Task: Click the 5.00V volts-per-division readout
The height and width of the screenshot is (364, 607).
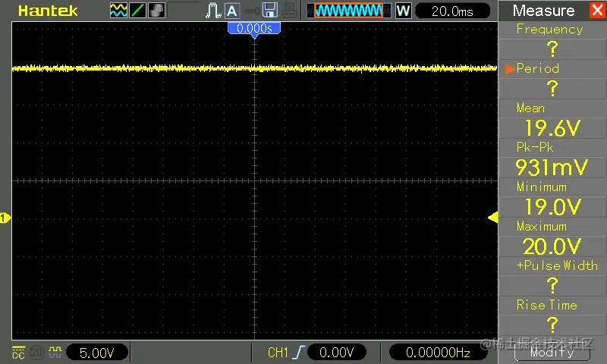Action: point(97,353)
